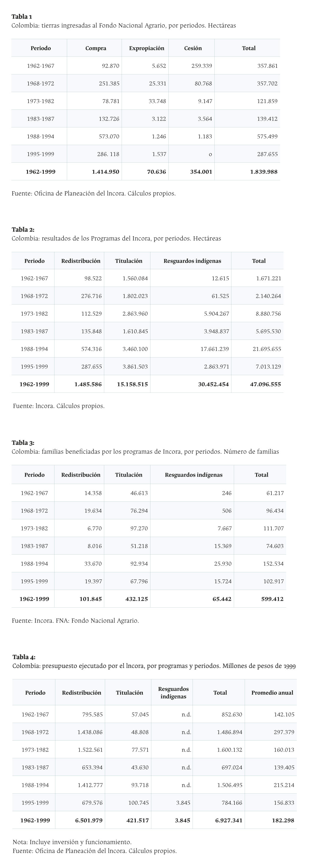Click the 573.070 Compra cell for 1988-1994
318x868 pixels.
(109, 137)
